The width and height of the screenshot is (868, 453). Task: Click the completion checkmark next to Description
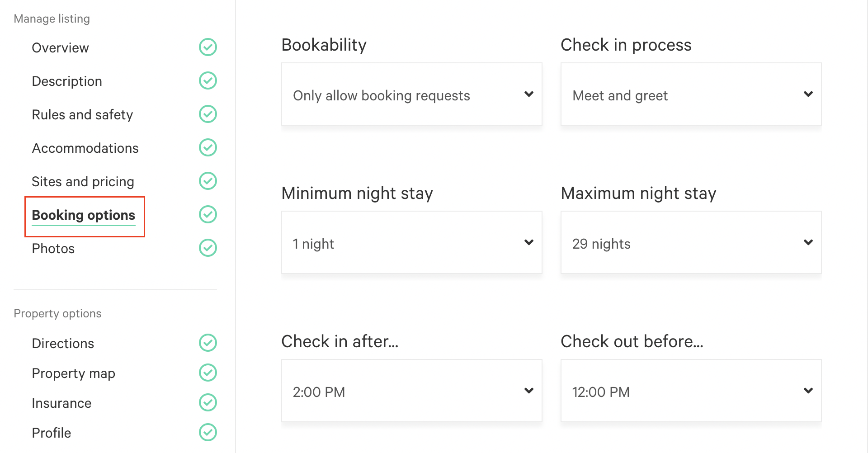pos(208,80)
